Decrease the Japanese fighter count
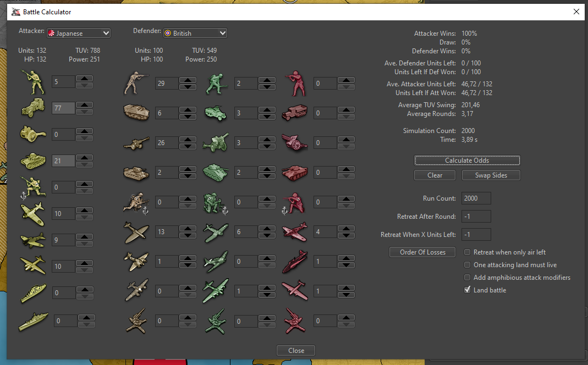 [x=84, y=217]
